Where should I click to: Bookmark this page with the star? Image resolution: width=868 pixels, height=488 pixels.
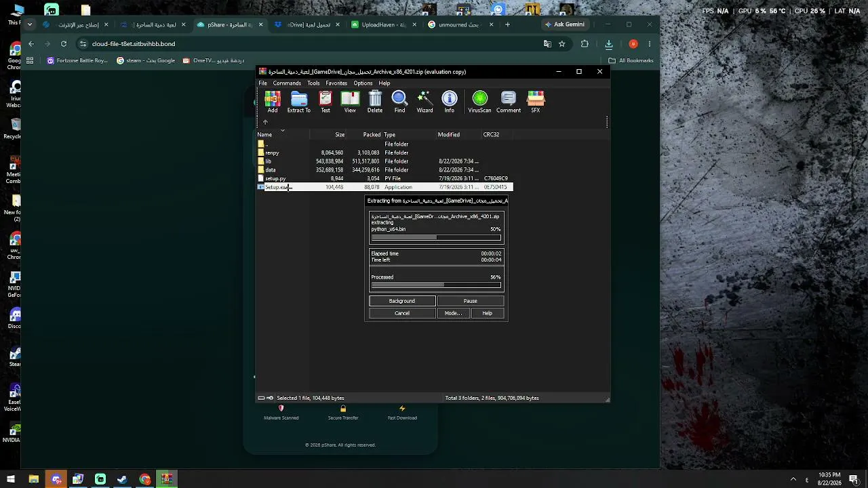(561, 44)
